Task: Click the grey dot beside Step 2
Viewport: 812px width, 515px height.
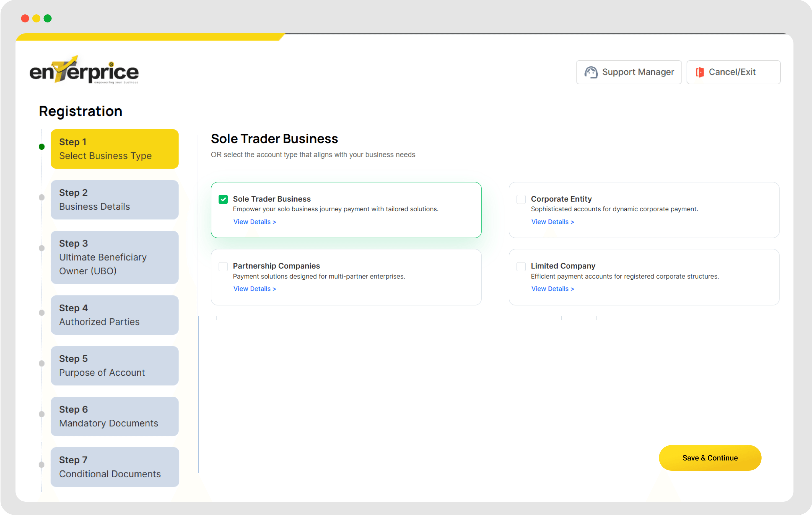Action: pos(42,197)
